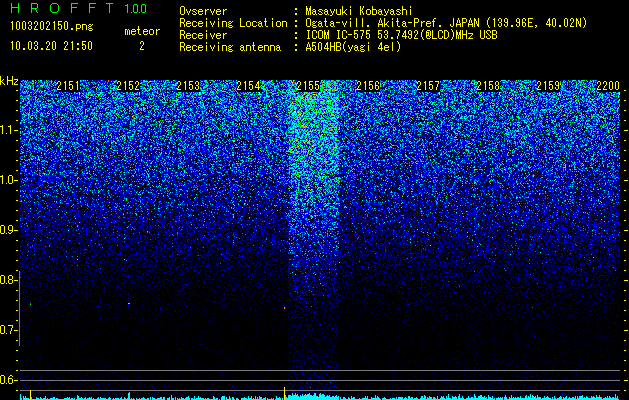Click the observer name Masayuki Kobayashi
Image resolution: width=629 pixels, height=400 pixels.
coord(359,11)
